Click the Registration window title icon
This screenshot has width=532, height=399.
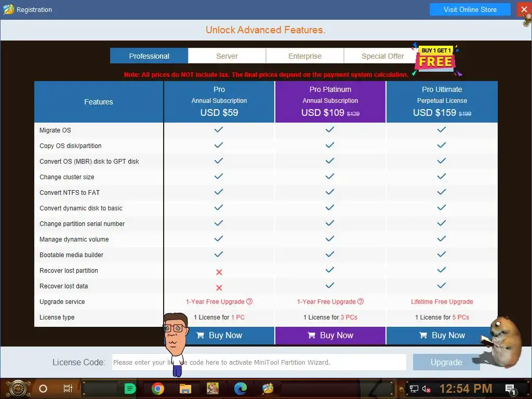[8, 9]
